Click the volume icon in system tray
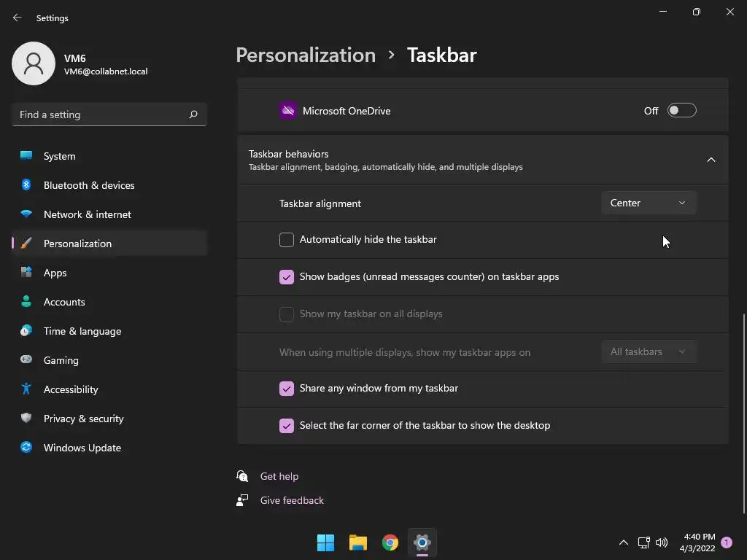The height and width of the screenshot is (560, 747). (662, 542)
